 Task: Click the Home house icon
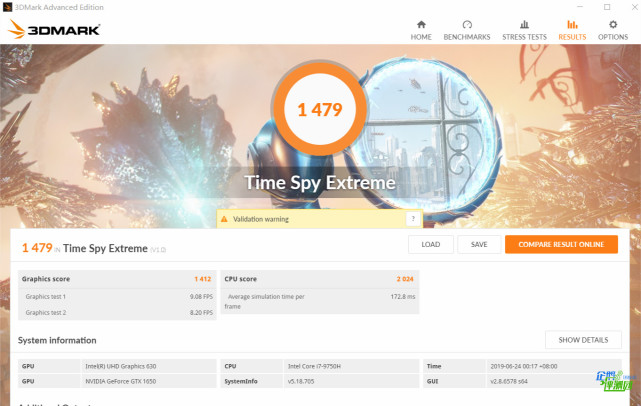point(421,25)
